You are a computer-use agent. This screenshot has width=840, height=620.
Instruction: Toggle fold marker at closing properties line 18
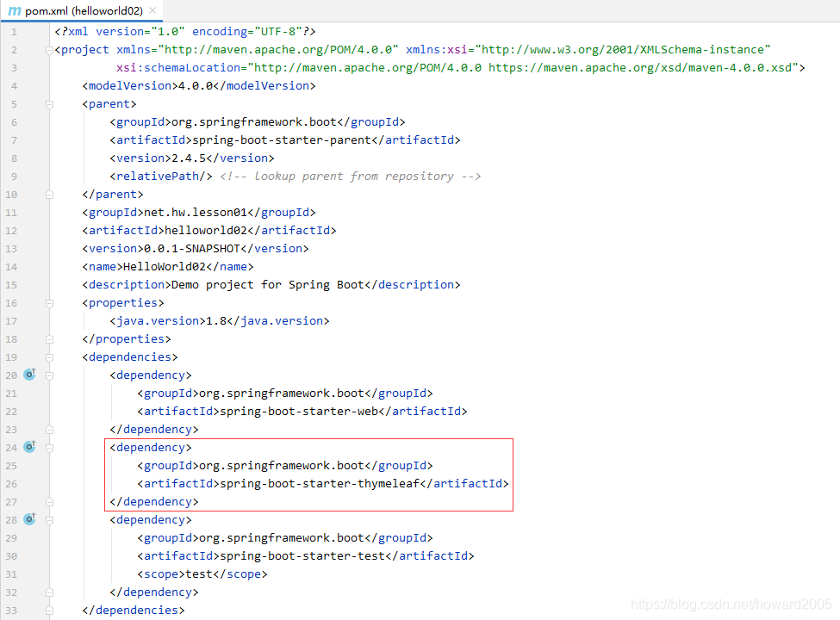coord(49,339)
